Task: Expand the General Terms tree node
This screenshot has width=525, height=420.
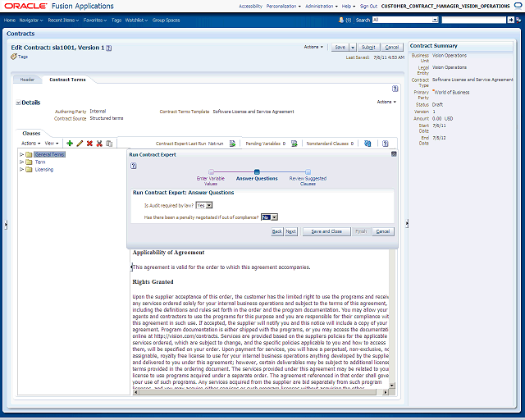Action: point(22,154)
